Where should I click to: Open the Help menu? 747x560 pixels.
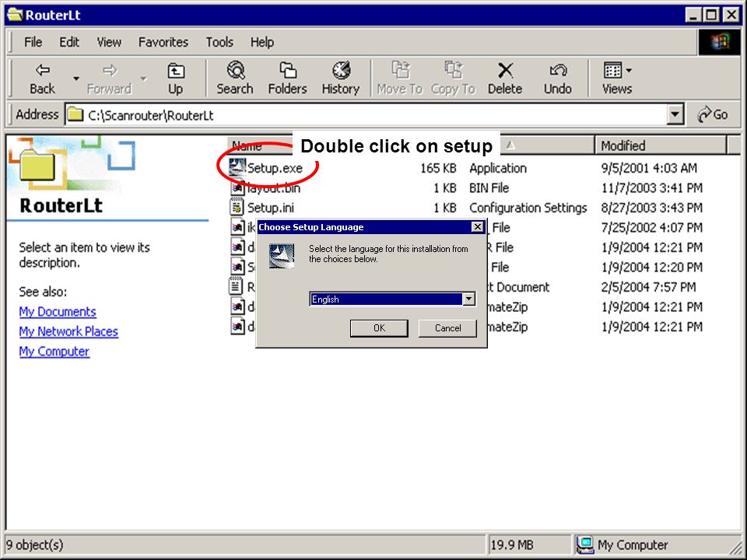click(262, 42)
